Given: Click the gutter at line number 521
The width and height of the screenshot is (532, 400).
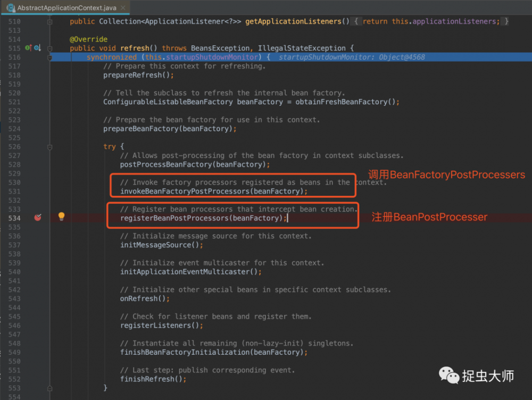Looking at the screenshot, I should click(x=14, y=102).
